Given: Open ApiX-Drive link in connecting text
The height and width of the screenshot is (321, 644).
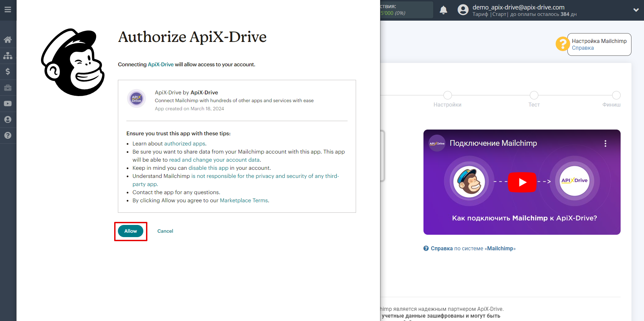Looking at the screenshot, I should (161, 65).
